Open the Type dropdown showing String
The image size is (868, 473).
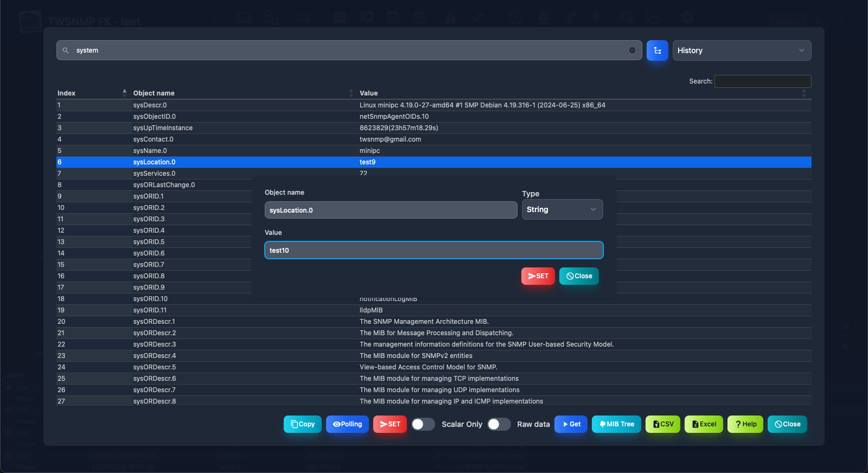(561, 209)
